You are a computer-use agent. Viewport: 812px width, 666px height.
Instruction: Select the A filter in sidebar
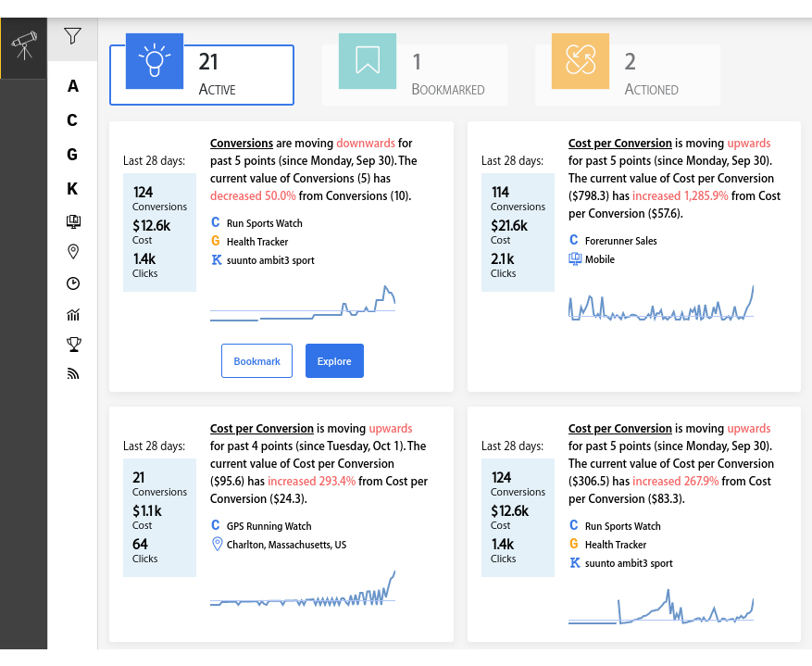[x=73, y=86]
